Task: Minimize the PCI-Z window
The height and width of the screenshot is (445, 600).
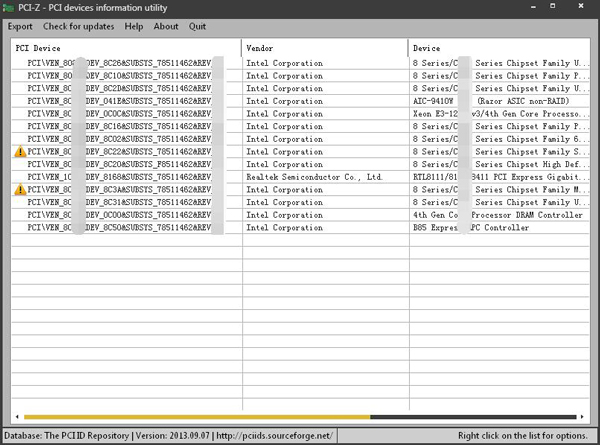Action: [533, 7]
